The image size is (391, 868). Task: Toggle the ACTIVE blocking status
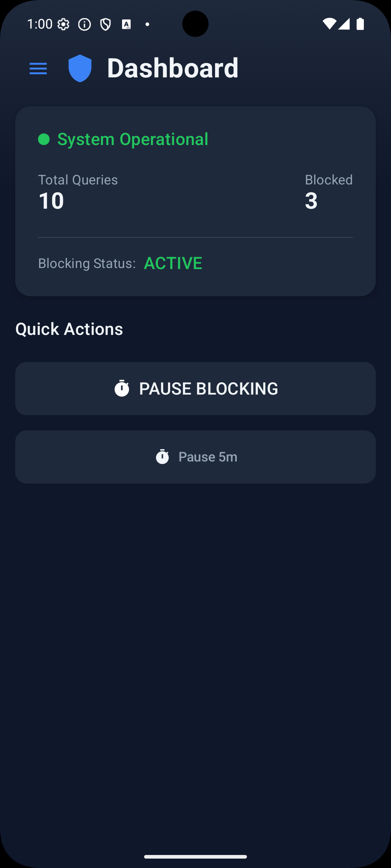[x=173, y=263]
